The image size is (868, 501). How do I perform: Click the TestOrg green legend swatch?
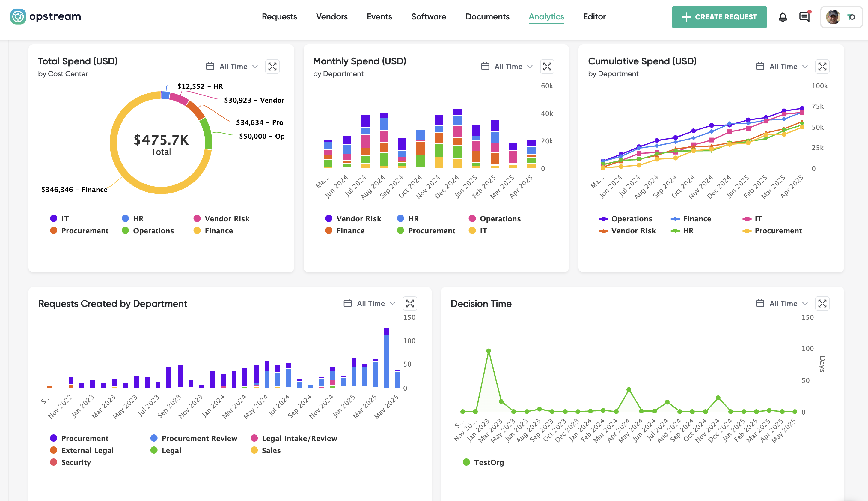coord(466,462)
